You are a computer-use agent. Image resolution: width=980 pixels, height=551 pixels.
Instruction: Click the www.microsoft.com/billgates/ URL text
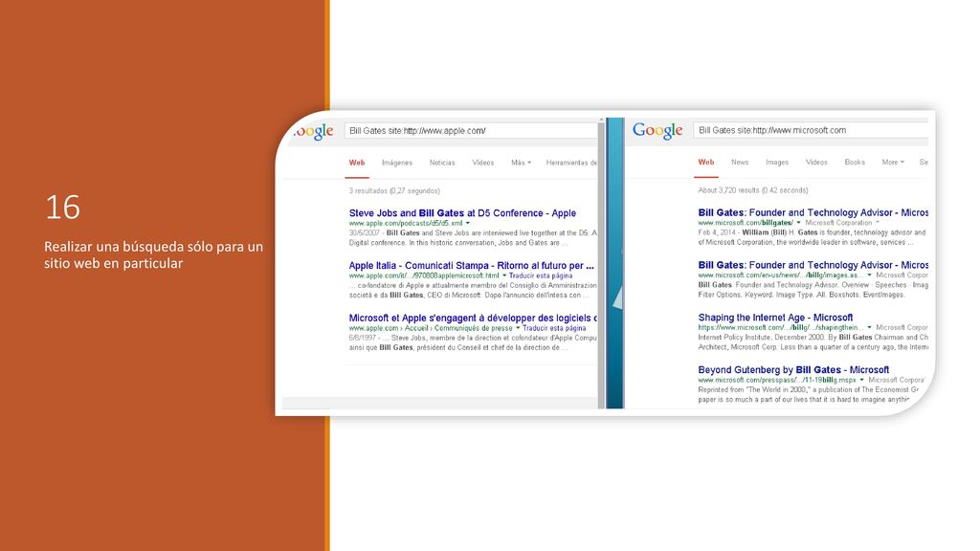(x=746, y=222)
